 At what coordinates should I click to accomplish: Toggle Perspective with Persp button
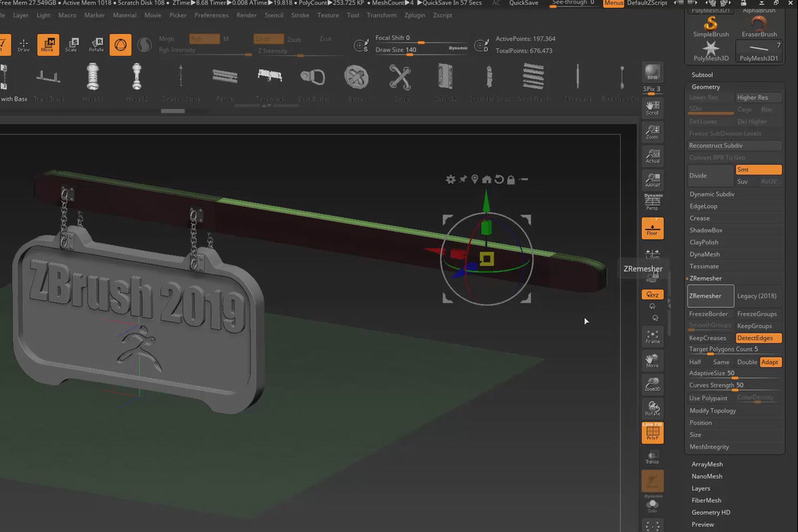point(652,203)
